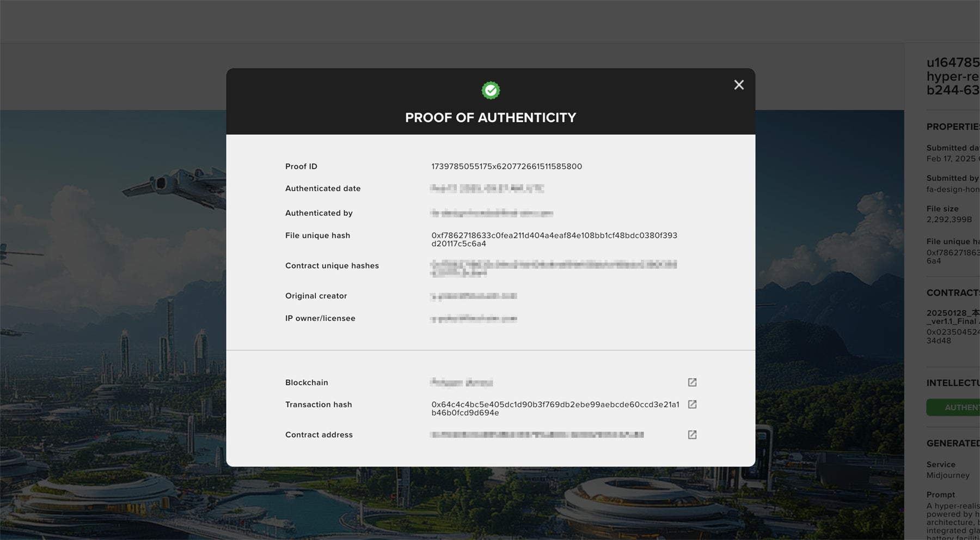Viewport: 980px width, 540px height.
Task: Open the Contract address external link icon
Action: [x=692, y=435]
